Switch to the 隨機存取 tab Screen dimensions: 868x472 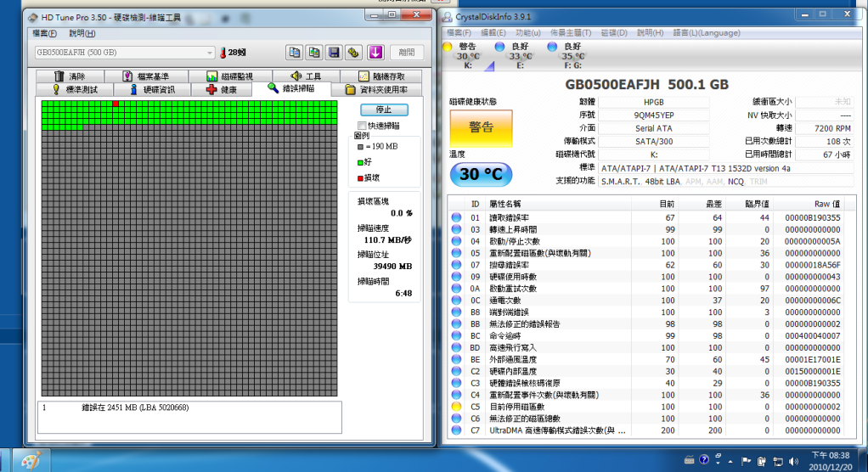[x=380, y=76]
